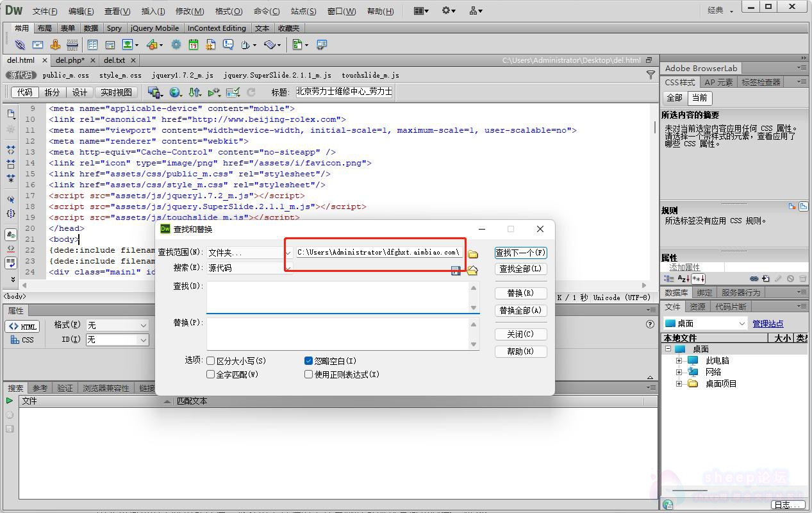
Task: Open the File Management arrows icon
Action: [194, 92]
